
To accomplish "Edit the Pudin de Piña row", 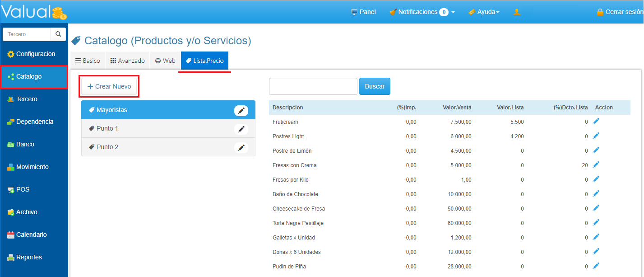I will click(596, 266).
